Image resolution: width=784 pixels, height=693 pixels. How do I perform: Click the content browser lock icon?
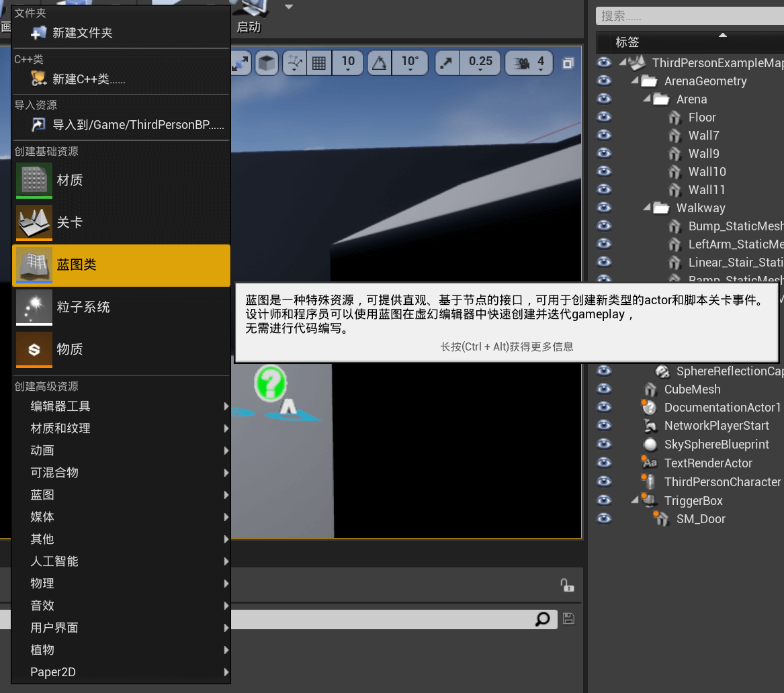click(567, 585)
